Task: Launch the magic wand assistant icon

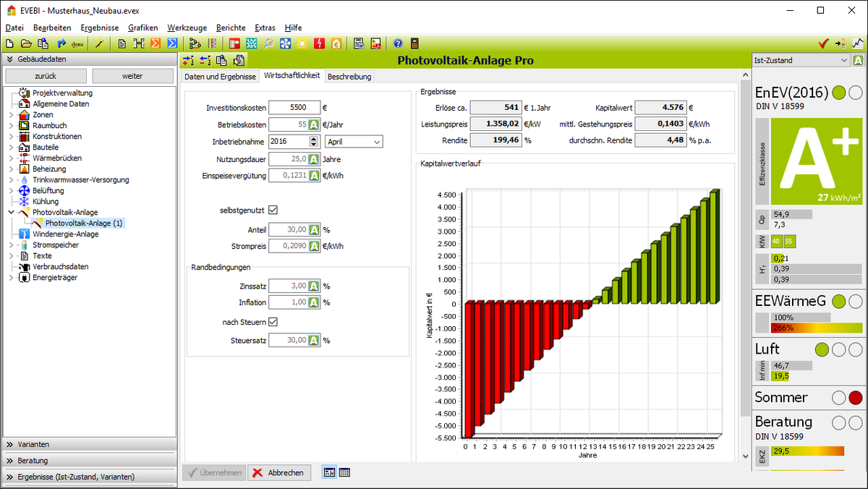Action: click(100, 43)
